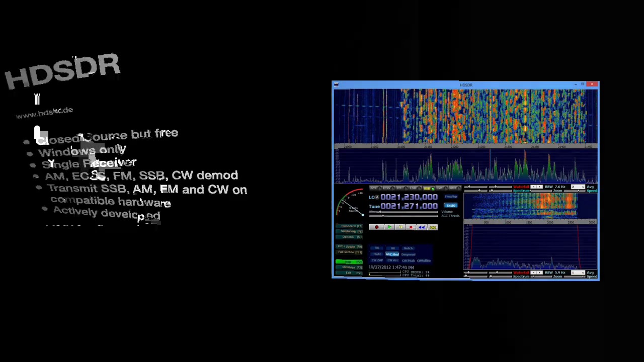Minimize the HDSDR window
644x362 pixels.
(575, 84)
